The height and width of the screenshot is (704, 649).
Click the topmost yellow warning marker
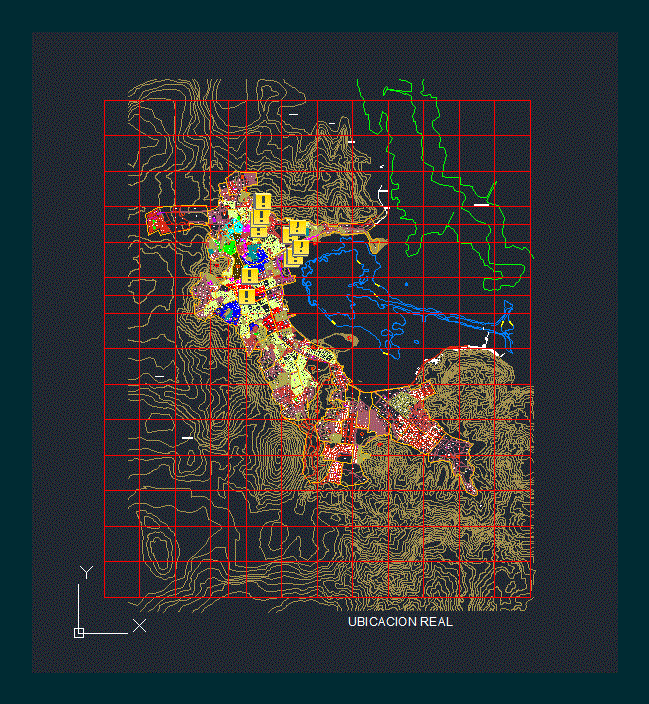coord(263,201)
